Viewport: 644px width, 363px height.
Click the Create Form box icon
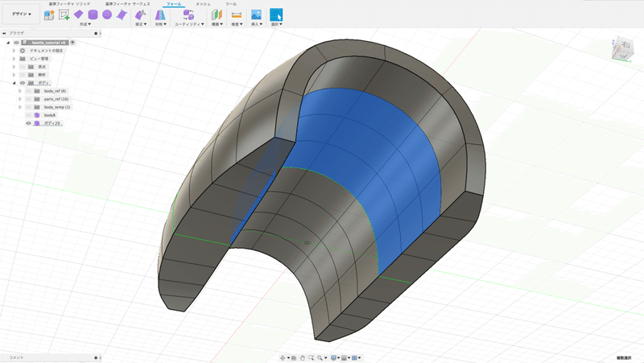49,14
